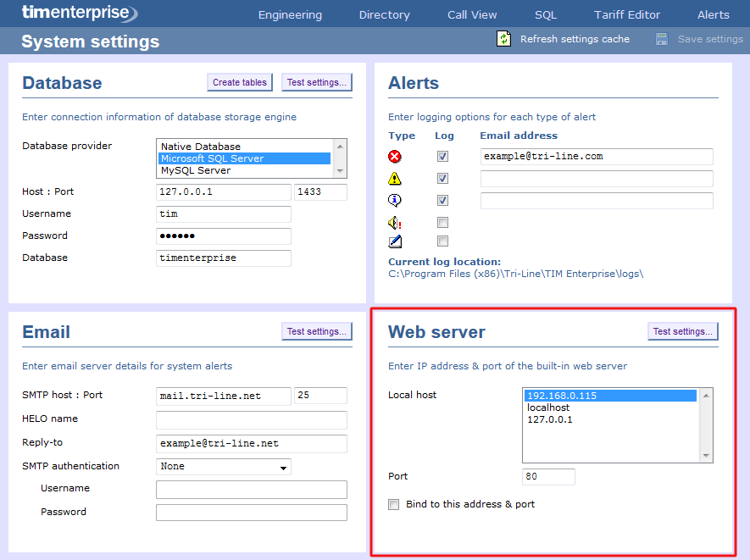Click database provider list scroll down arrow

(340, 171)
